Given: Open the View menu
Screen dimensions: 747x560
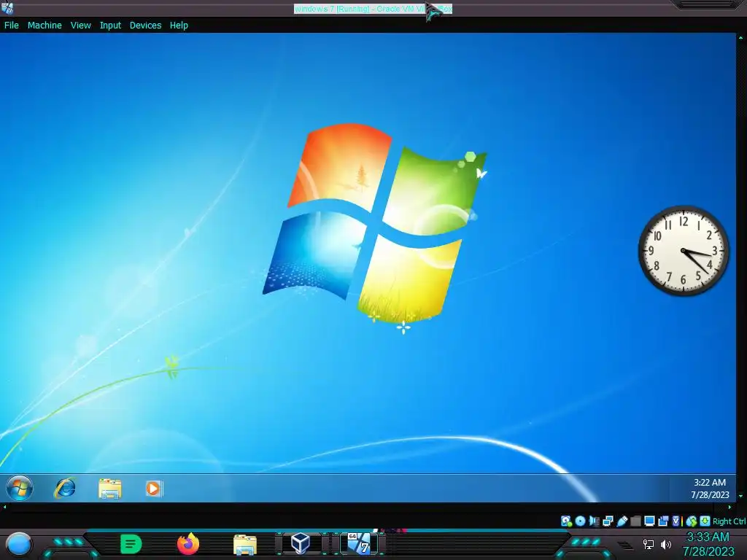Looking at the screenshot, I should (80, 26).
